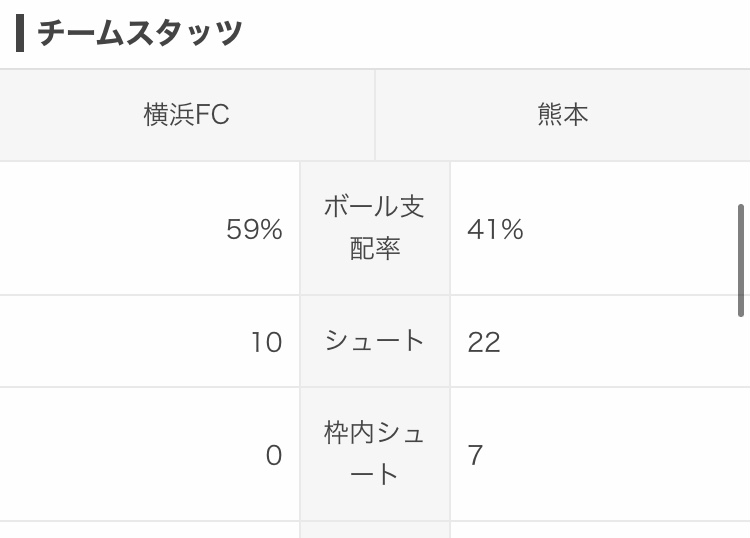Click the ボール支配率 stat label
This screenshot has height=538, width=750.
tap(375, 228)
